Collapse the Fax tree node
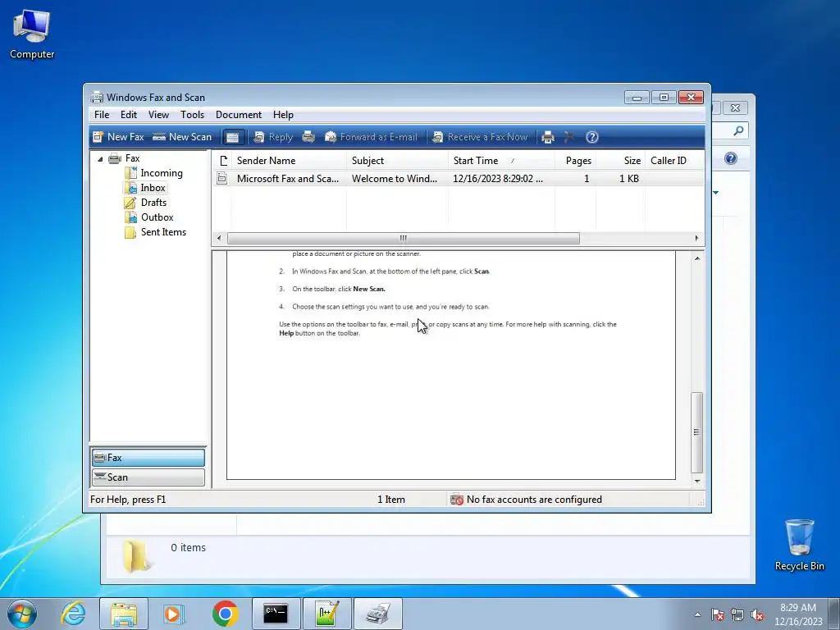The image size is (840, 630). (x=100, y=158)
